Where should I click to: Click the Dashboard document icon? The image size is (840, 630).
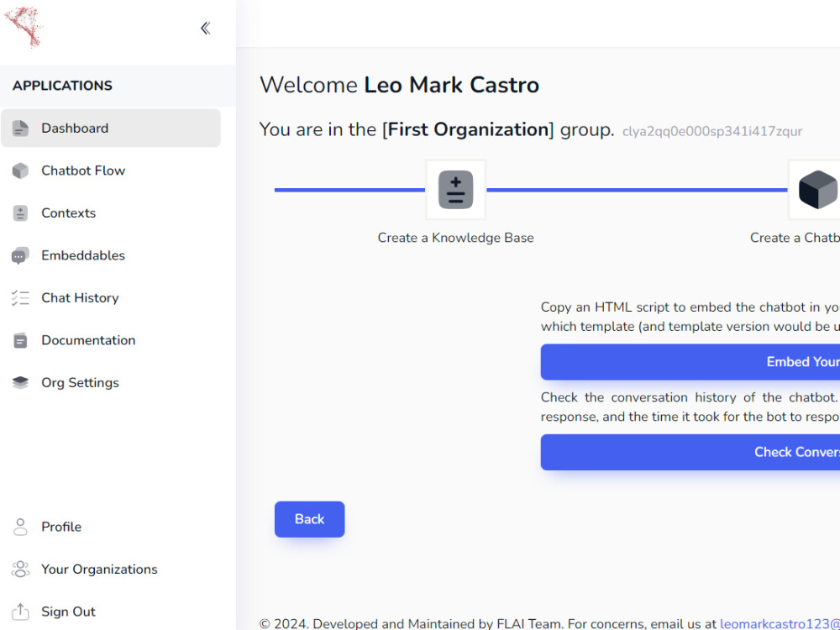click(20, 129)
